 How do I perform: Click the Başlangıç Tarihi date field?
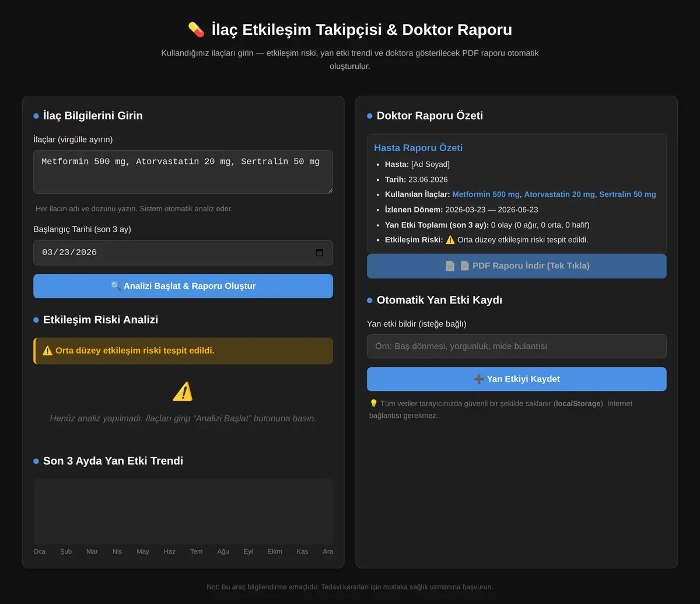[x=183, y=253]
